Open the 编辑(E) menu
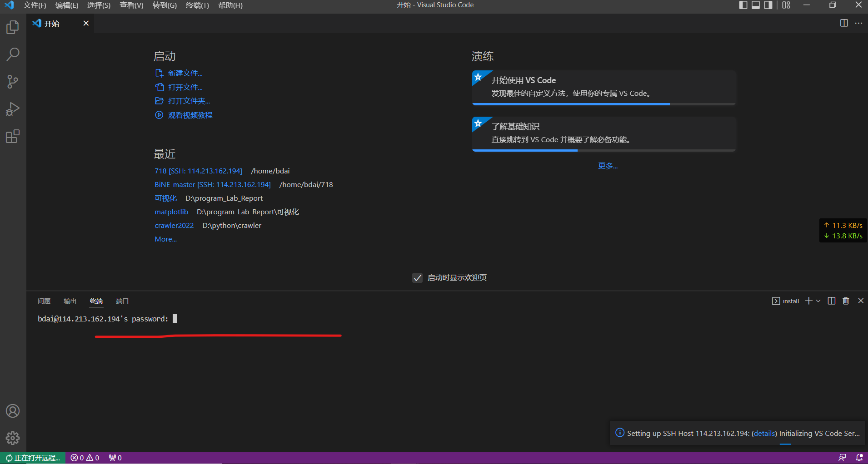Screen dimensions: 868x464 tap(67, 5)
